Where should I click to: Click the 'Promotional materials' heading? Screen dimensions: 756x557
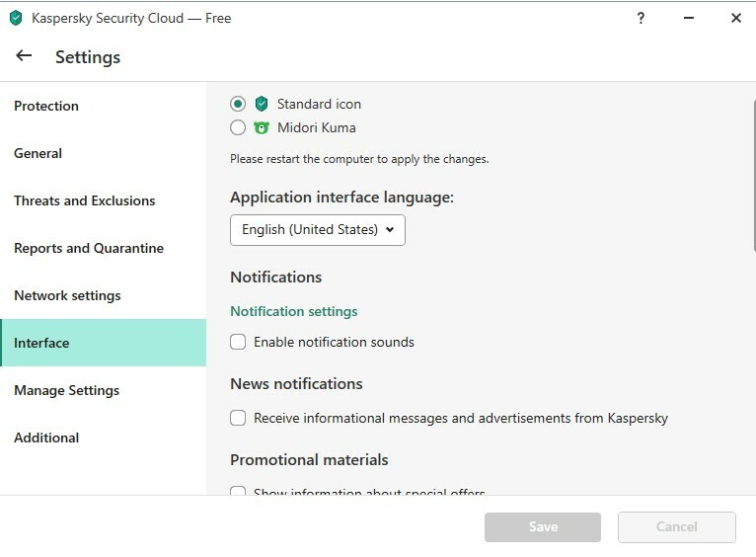309,460
